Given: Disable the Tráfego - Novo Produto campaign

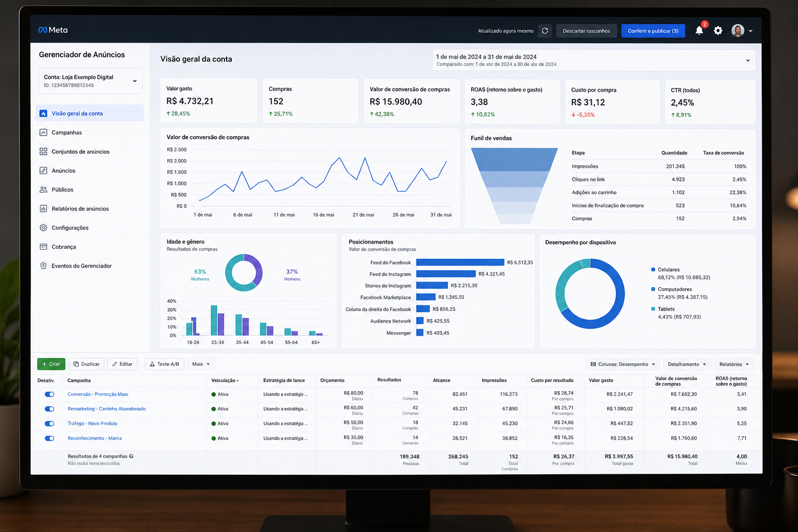Looking at the screenshot, I should click(49, 423).
